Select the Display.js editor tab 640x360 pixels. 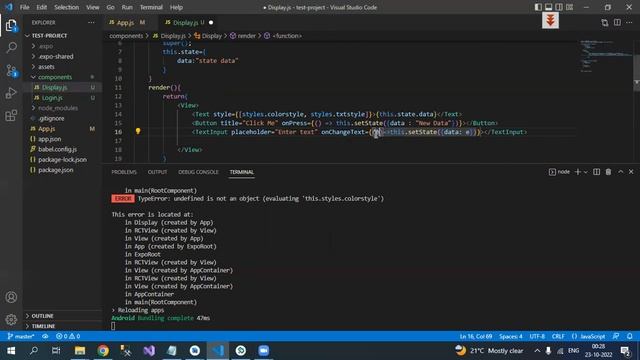tap(189, 22)
